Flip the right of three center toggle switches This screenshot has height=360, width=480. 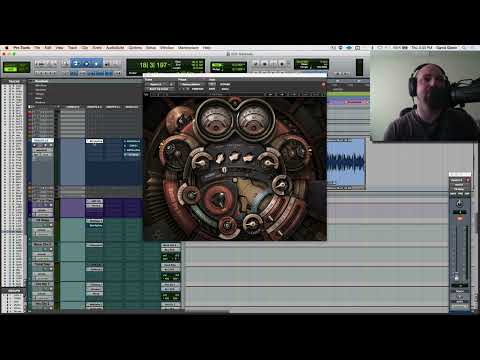[x=248, y=158]
